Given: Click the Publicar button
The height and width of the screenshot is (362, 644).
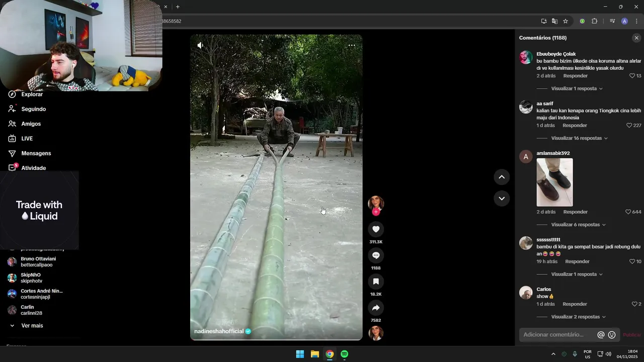Looking at the screenshot, I should point(632,335).
